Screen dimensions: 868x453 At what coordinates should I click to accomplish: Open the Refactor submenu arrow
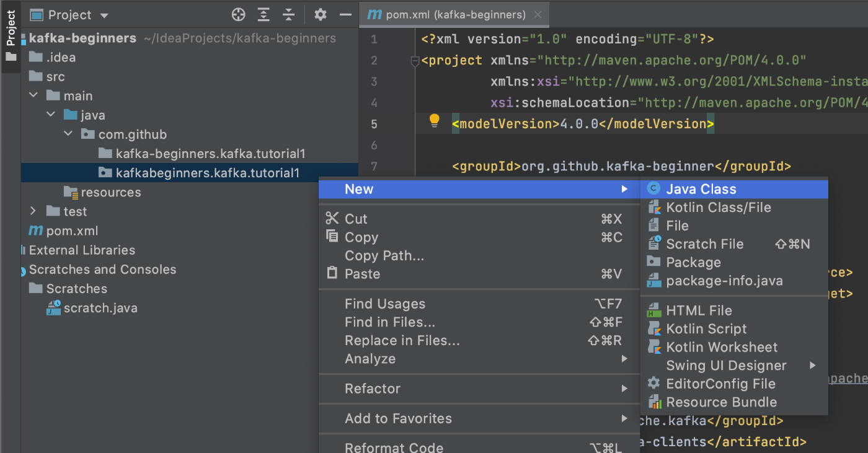tap(624, 389)
